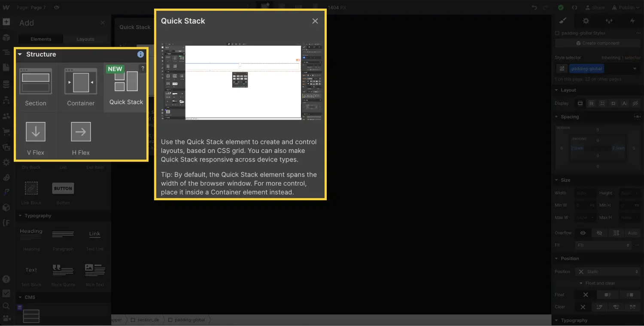Open the CMS Collections panel
The image size is (644, 326).
[x=6, y=84]
